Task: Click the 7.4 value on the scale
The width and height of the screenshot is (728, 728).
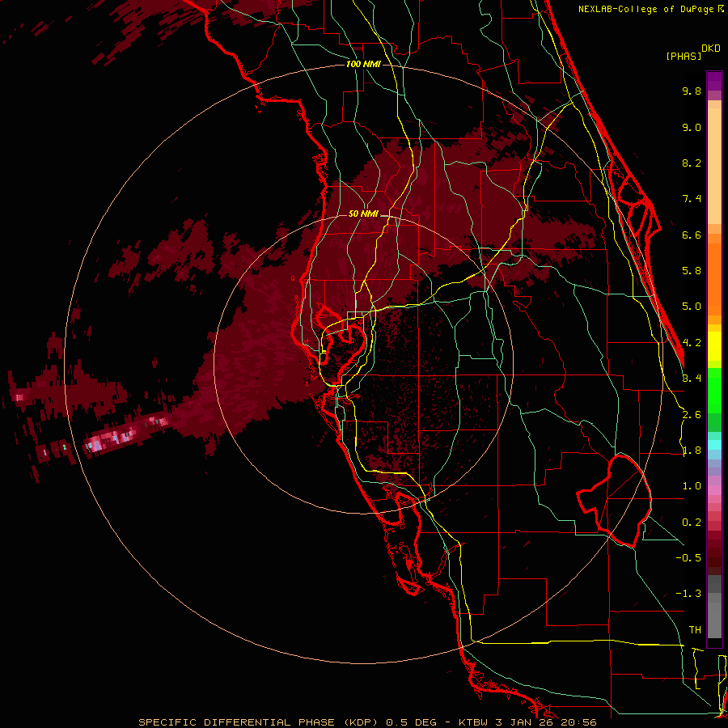Action: (692, 199)
